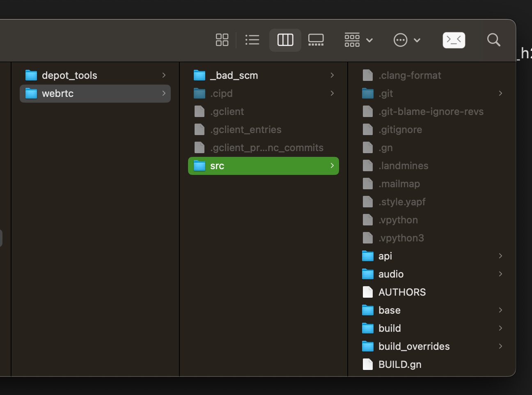Expand the _bad_scm folder chevron
This screenshot has width=532, height=395.
point(332,76)
